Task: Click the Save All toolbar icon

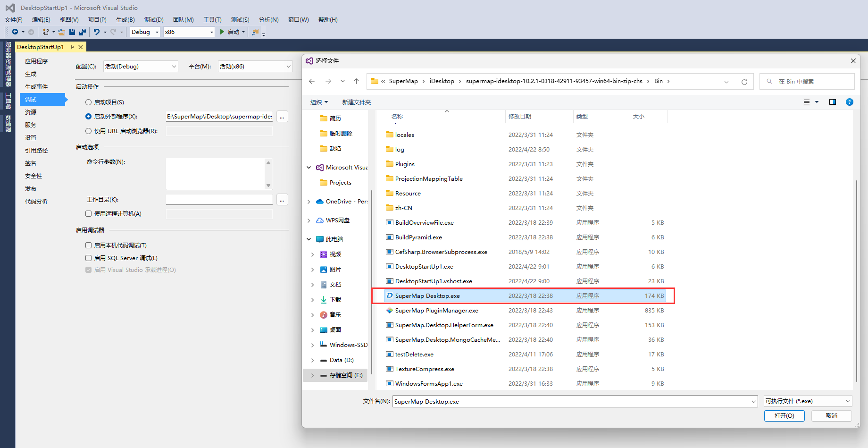Action: pos(83,32)
